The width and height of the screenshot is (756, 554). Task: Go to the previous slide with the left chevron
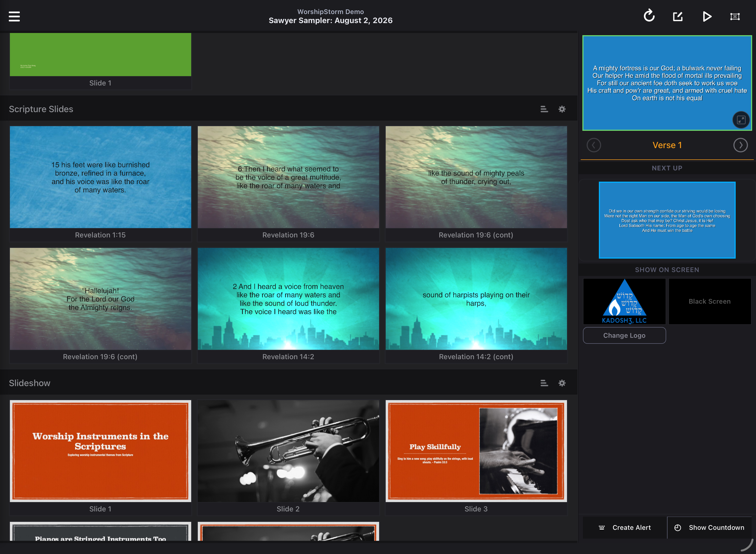click(x=594, y=145)
